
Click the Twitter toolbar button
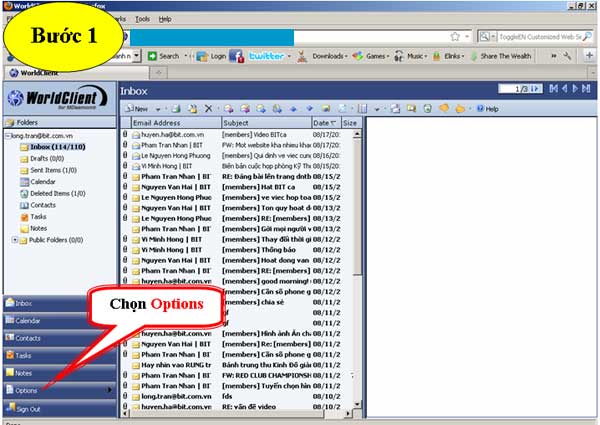[266, 56]
